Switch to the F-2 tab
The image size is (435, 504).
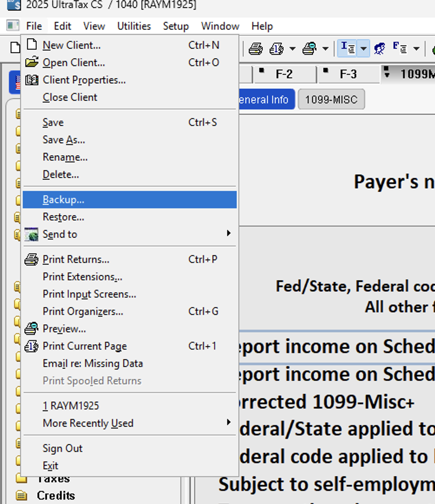[284, 74]
